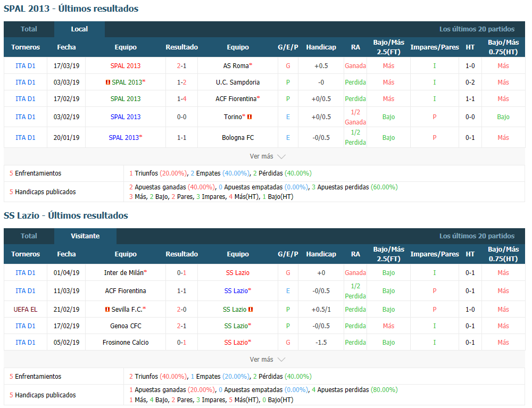Click AS Roma team name
The height and width of the screenshot is (408, 532).
[x=236, y=66]
